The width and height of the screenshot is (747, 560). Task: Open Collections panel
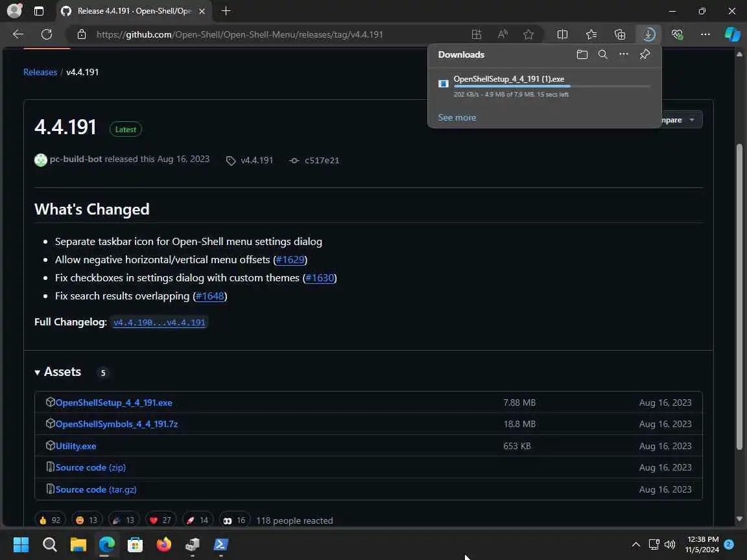pos(620,34)
